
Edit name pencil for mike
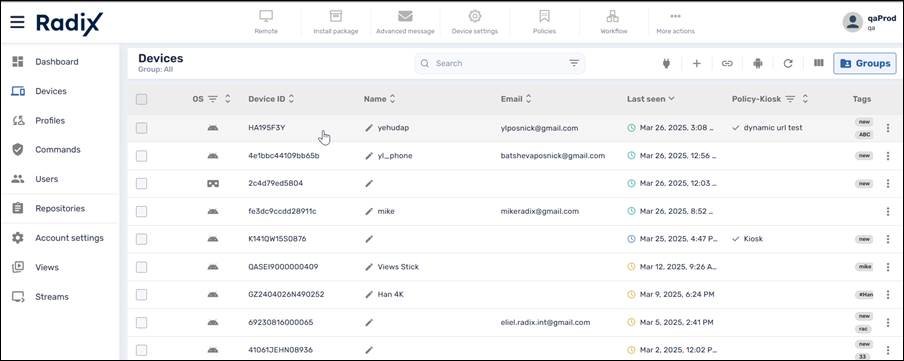tap(369, 211)
